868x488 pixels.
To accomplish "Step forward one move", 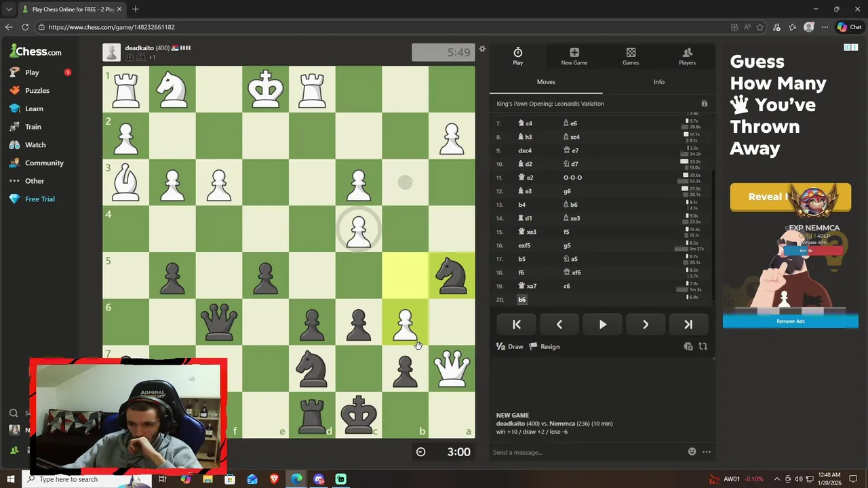I will coord(645,325).
